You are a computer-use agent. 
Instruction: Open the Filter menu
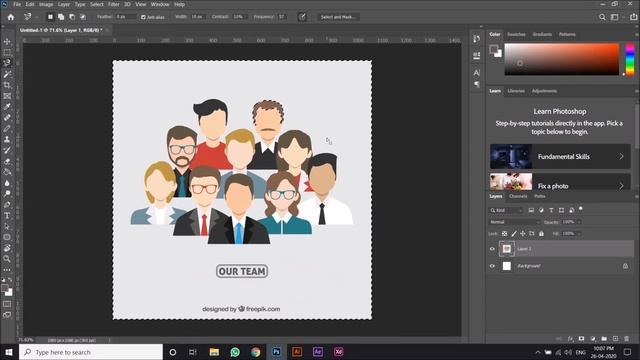pos(113,4)
